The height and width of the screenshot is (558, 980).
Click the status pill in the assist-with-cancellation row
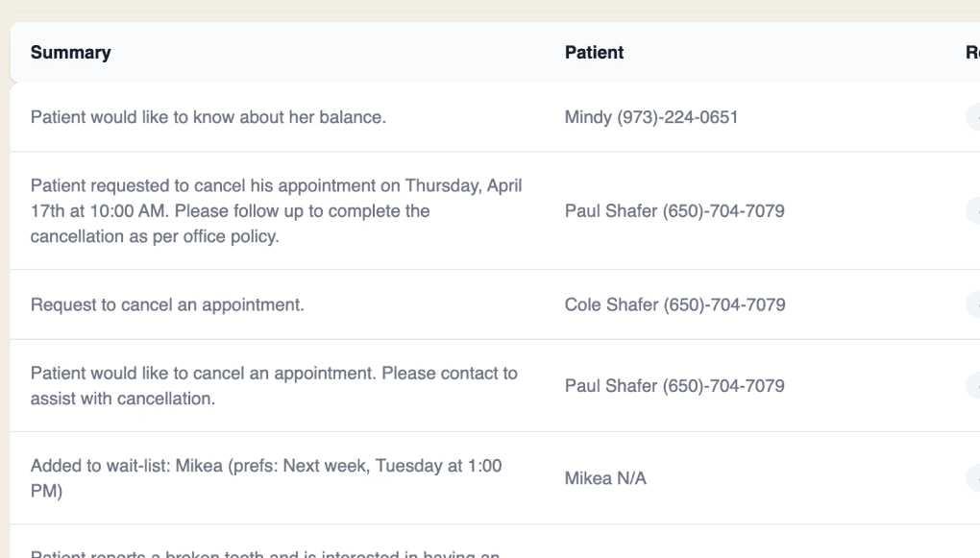[973, 385]
